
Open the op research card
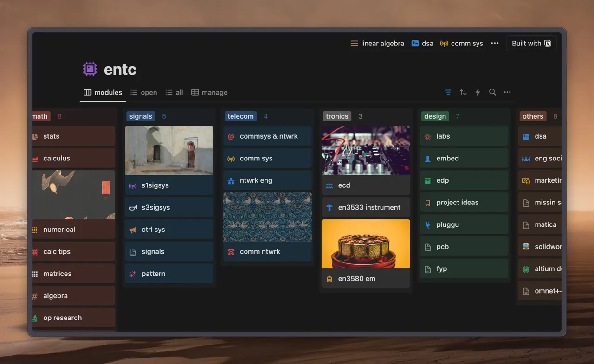tap(73, 318)
